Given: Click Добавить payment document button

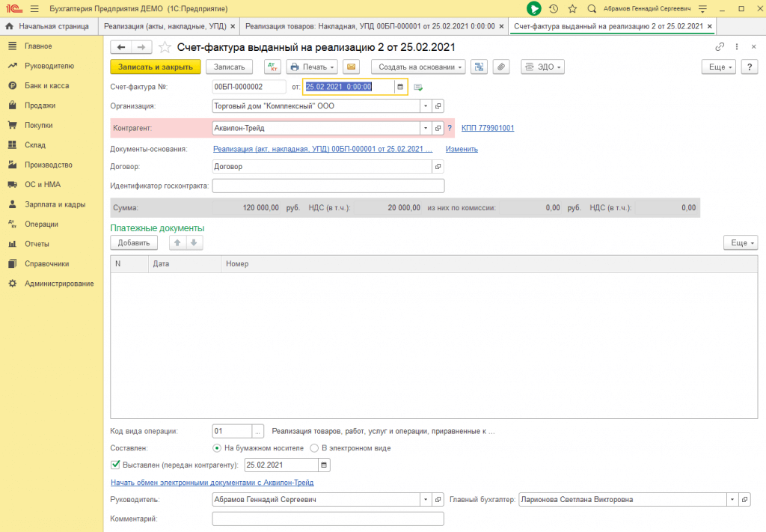Looking at the screenshot, I should click(x=134, y=242).
